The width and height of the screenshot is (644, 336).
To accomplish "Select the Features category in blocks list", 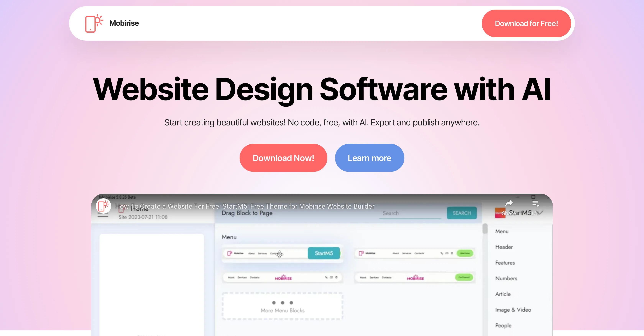I will 505,263.
